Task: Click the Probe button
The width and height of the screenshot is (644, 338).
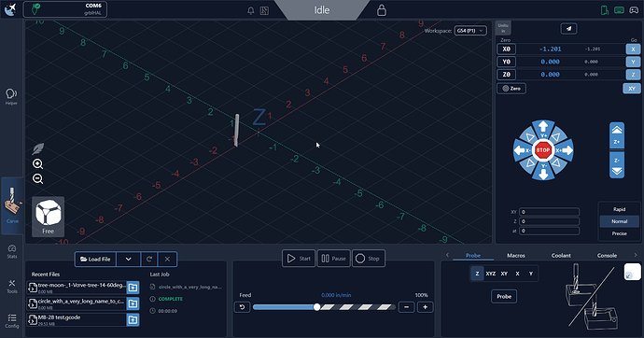Action: pyautogui.click(x=504, y=297)
